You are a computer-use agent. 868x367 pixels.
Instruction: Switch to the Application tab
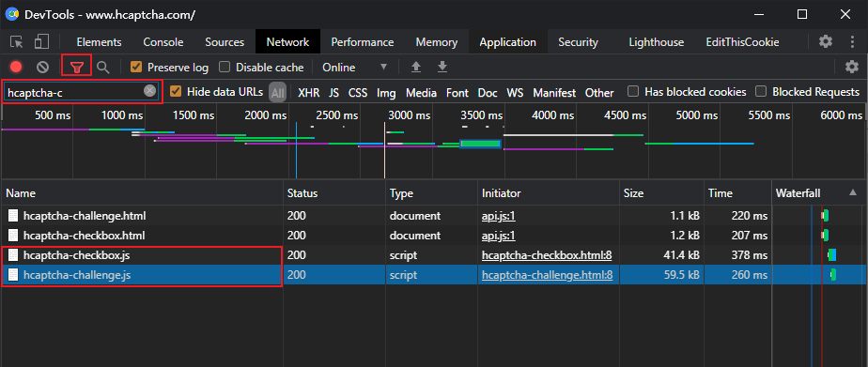[507, 42]
